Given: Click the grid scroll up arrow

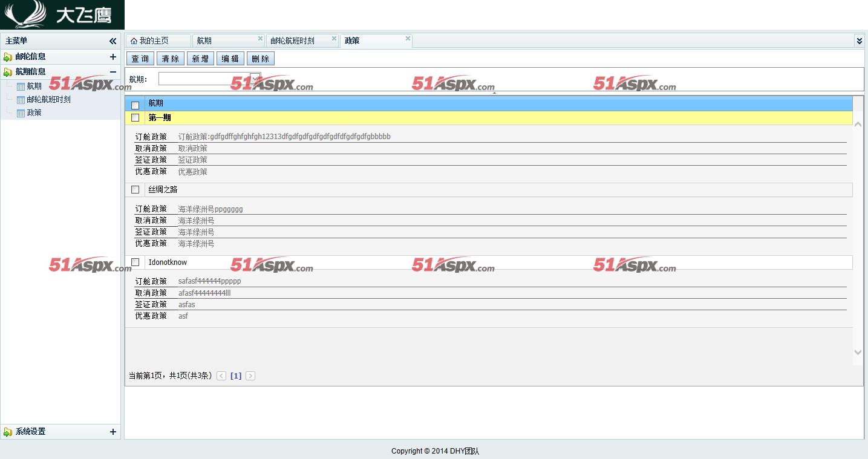Looking at the screenshot, I should click(858, 124).
